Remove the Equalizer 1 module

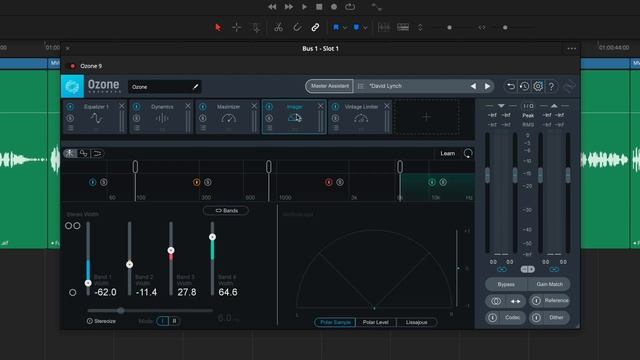coord(122,106)
